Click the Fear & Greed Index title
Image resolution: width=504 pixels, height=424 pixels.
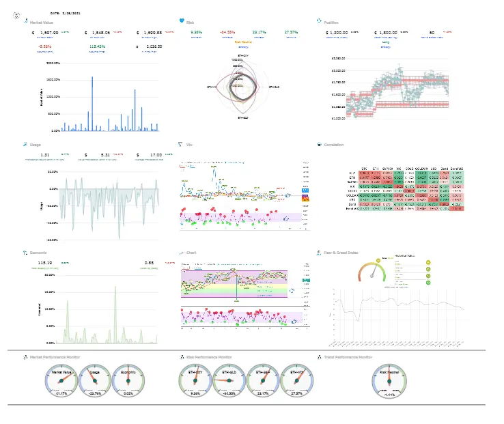click(x=341, y=253)
